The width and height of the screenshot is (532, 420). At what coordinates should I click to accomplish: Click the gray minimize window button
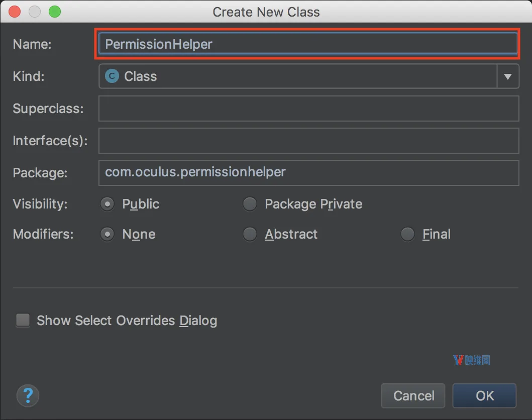point(35,12)
